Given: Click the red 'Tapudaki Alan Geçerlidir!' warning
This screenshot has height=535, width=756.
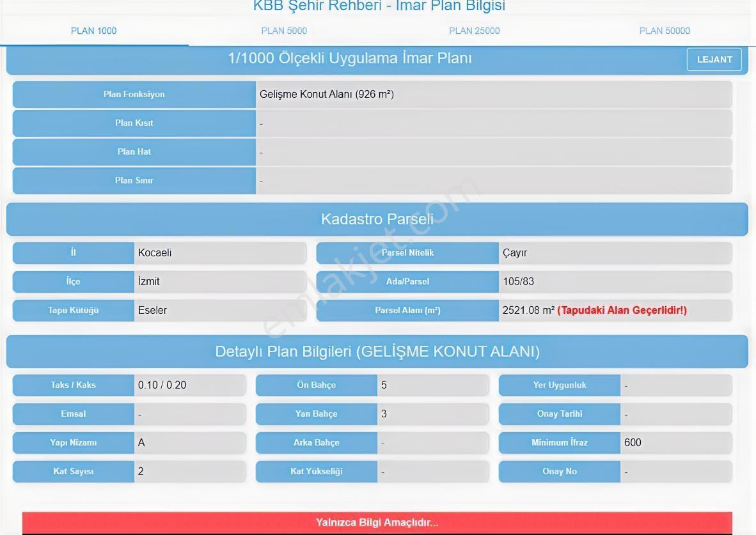Looking at the screenshot, I should pos(622,311).
